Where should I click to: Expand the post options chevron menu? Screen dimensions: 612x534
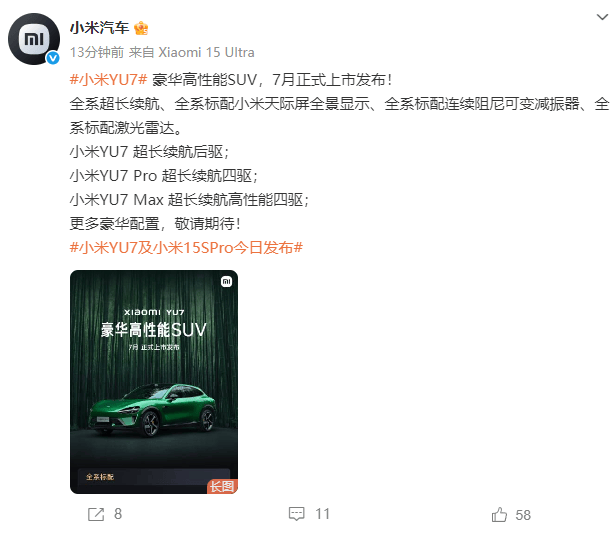tap(602, 17)
